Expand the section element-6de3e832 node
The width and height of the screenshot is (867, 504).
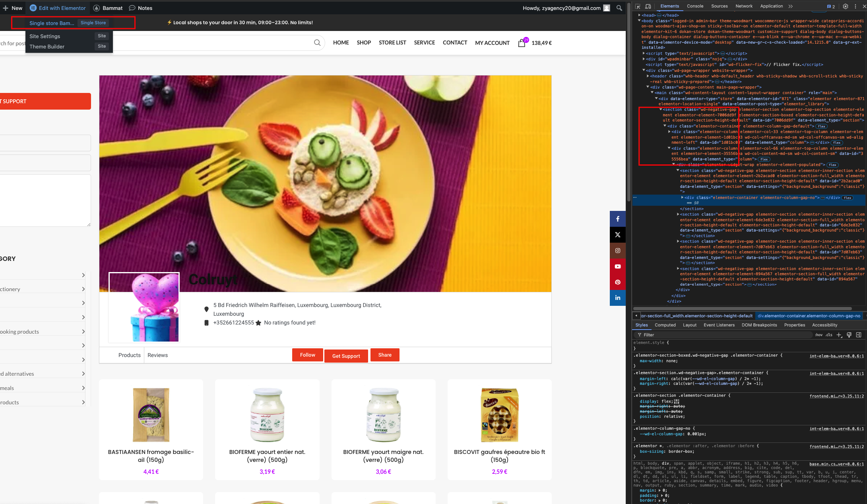tap(678, 214)
